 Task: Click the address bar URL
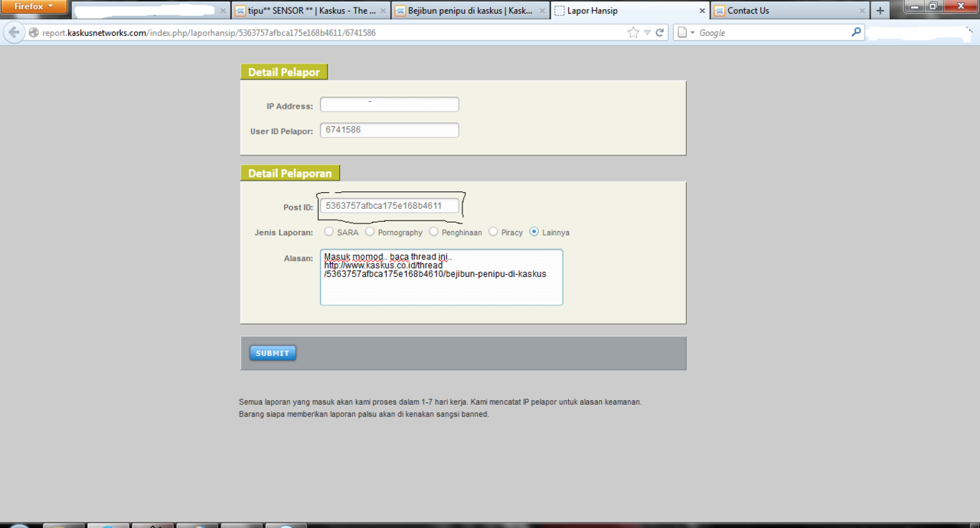click(x=209, y=34)
